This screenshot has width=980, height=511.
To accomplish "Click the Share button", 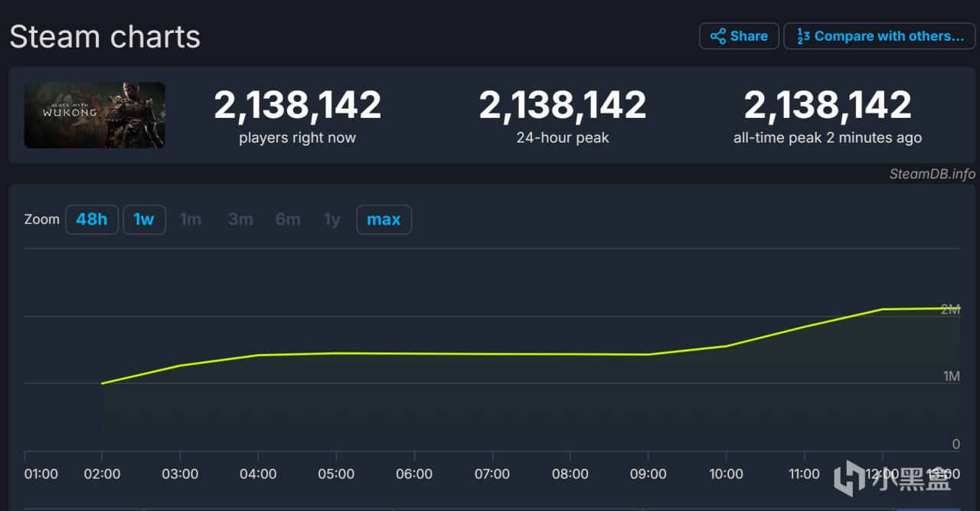I will tap(739, 36).
